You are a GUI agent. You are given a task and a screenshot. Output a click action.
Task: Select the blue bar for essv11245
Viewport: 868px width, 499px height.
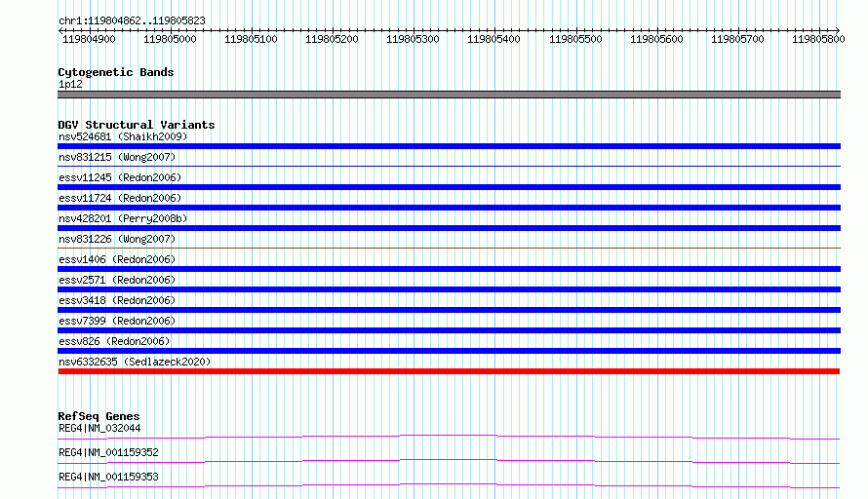coord(449,187)
